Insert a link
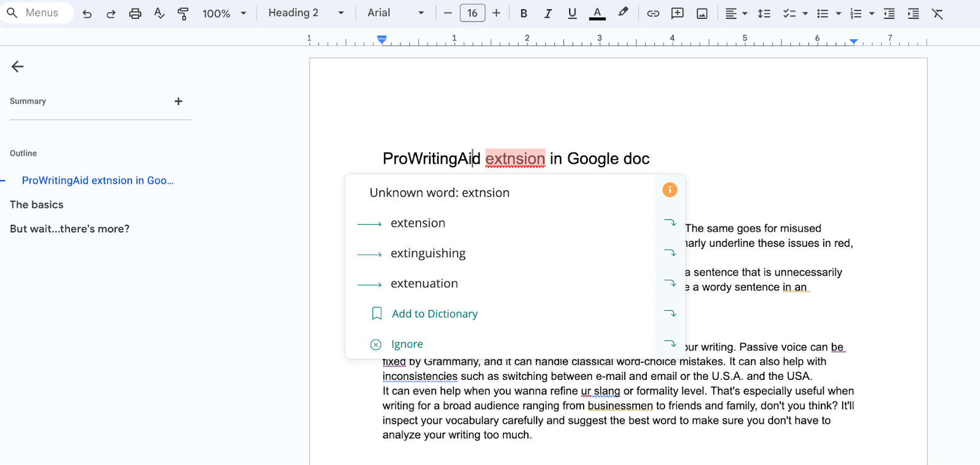Screen dimensions: 980x465 pyautogui.click(x=653, y=13)
